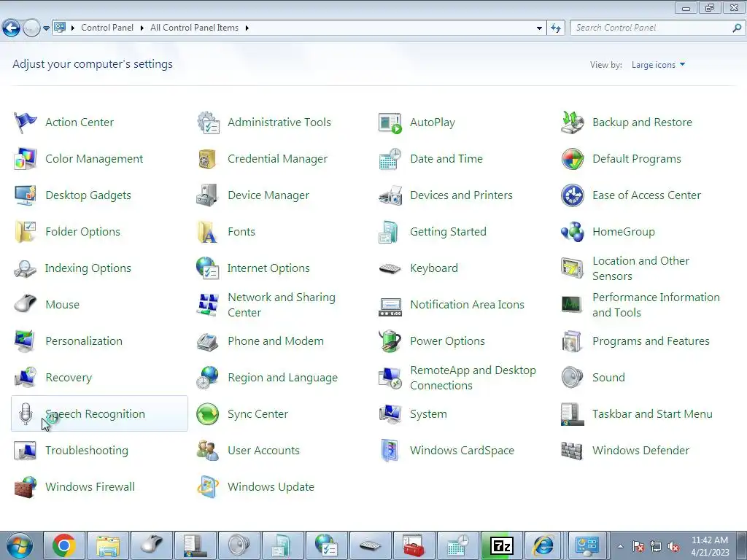Open the Windows CardSpace link

pyautogui.click(x=462, y=451)
